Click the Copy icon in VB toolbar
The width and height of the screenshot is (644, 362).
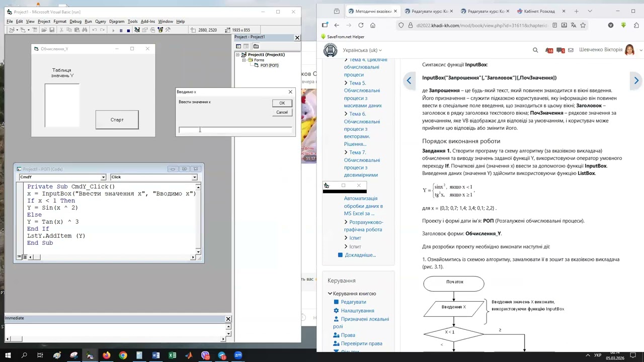click(69, 30)
